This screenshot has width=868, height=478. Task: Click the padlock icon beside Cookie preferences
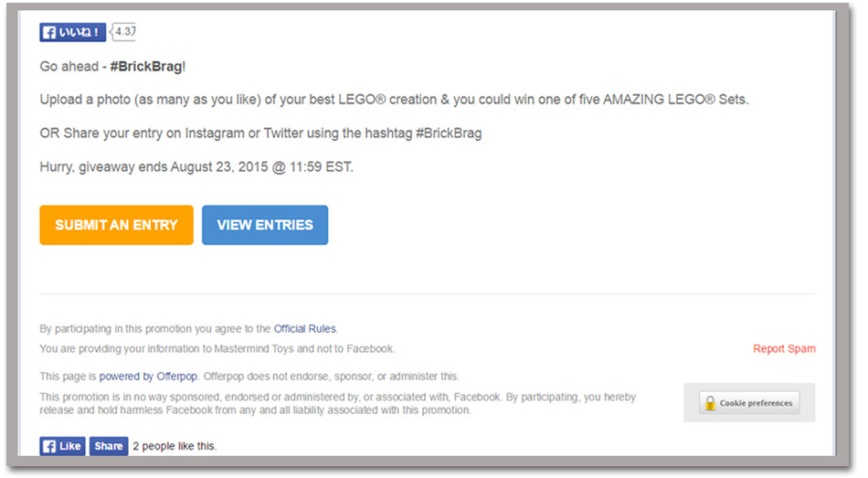tap(710, 403)
